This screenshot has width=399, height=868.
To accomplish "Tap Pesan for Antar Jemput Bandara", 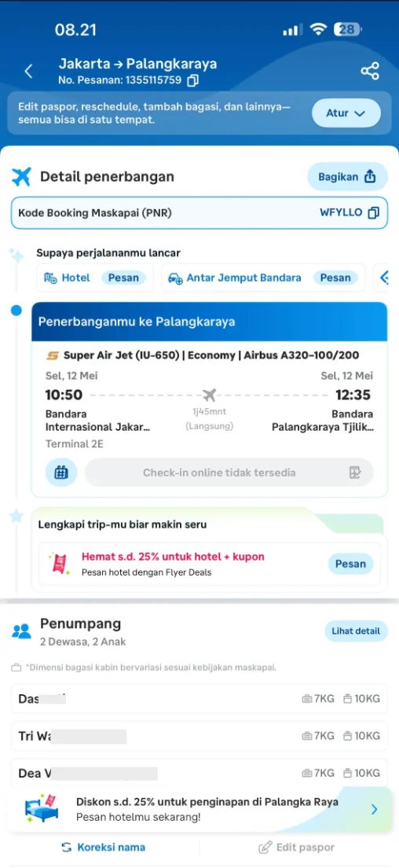I will tap(335, 278).
